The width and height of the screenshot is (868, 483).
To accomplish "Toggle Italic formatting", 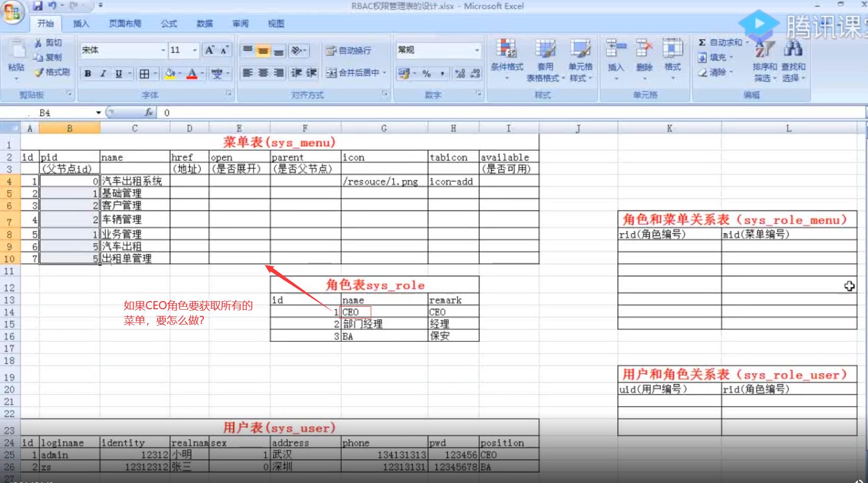I will 103,73.
